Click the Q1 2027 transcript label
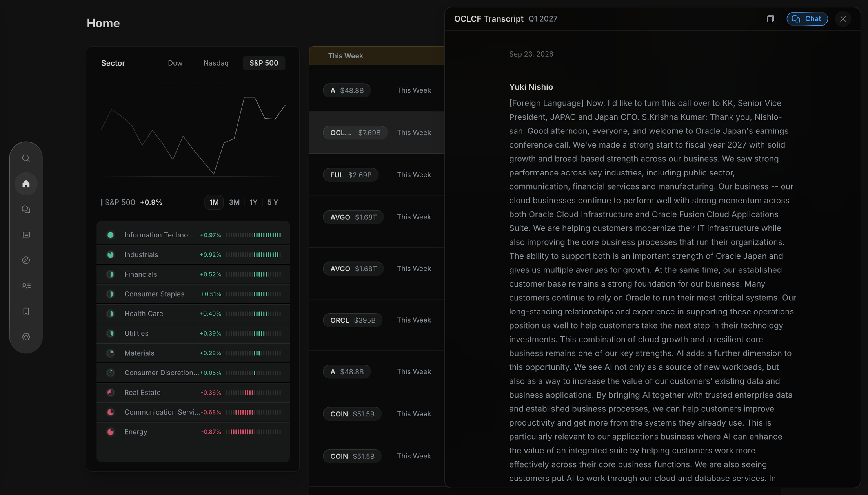The image size is (868, 495). pyautogui.click(x=543, y=19)
